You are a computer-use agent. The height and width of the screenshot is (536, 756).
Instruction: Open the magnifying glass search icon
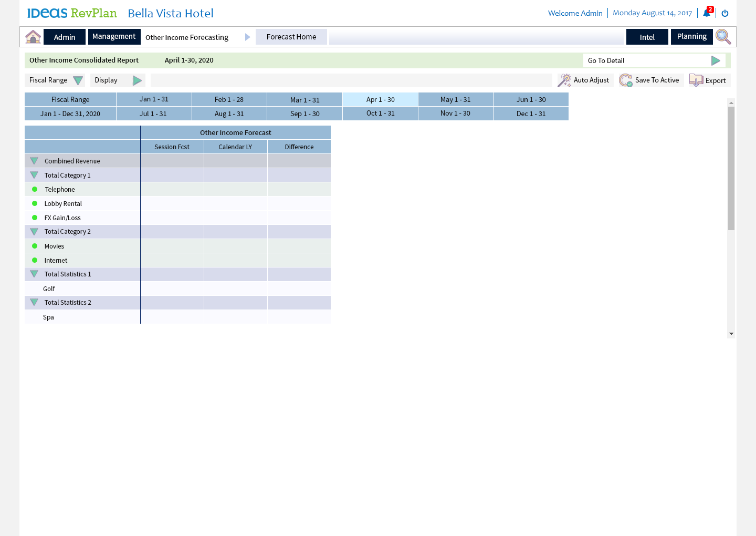pyautogui.click(x=723, y=37)
